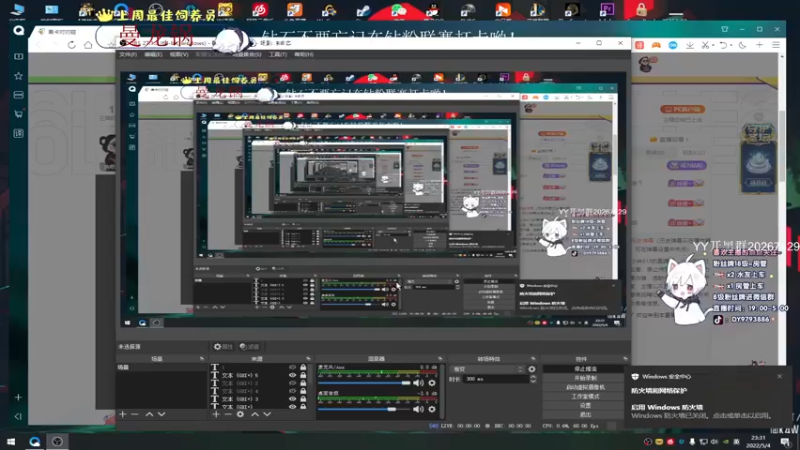
Task: Add a new scene with plus icon
Action: click(122, 414)
